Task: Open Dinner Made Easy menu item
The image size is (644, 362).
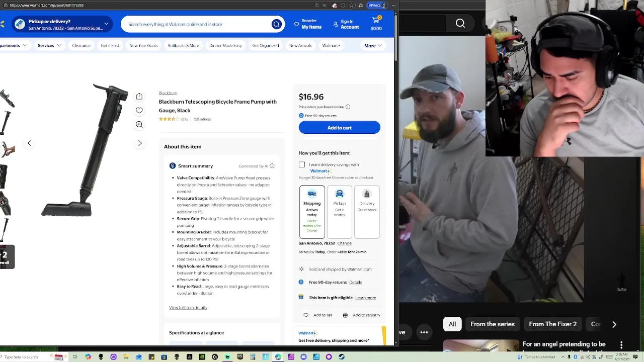Action: click(225, 45)
